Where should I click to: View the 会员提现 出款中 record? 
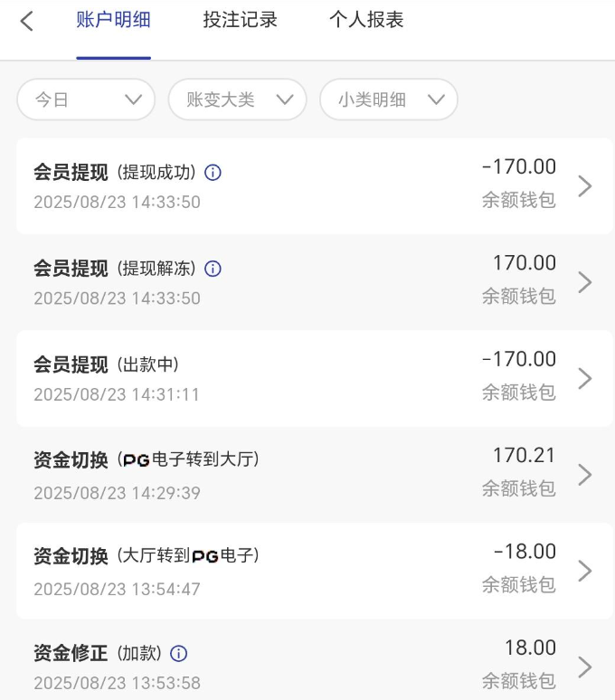pos(271,378)
